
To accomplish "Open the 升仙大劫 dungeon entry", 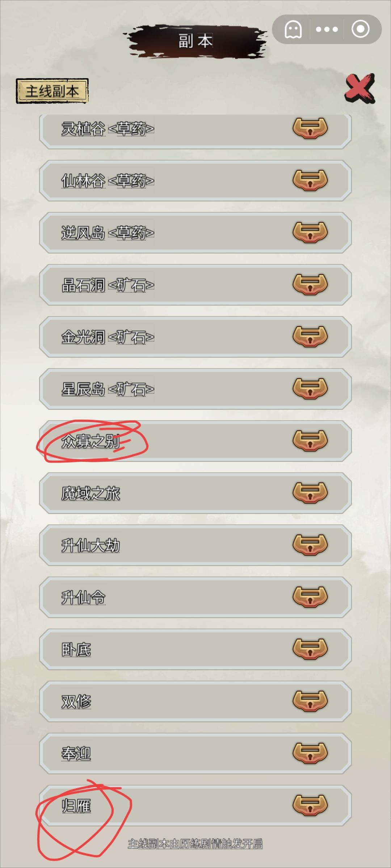I will click(195, 545).
